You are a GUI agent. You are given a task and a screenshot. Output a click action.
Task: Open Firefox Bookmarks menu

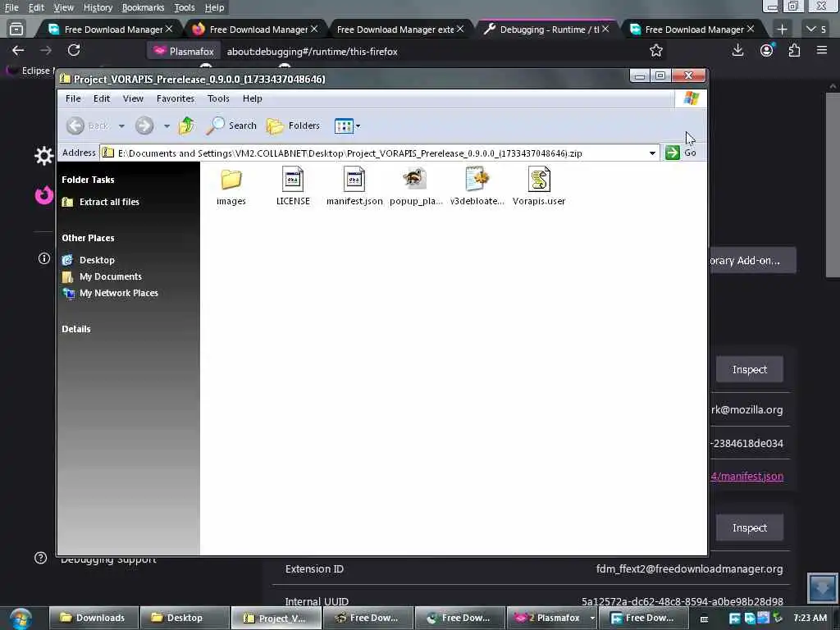(x=143, y=7)
